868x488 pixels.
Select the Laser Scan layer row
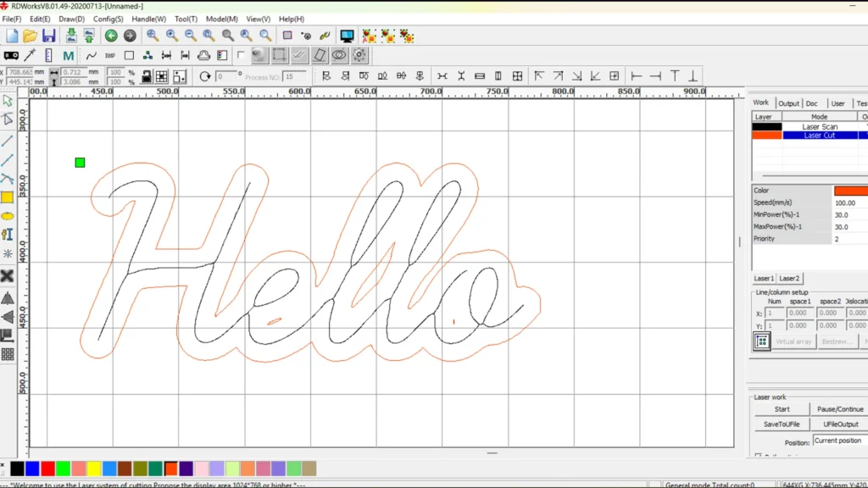[810, 127]
